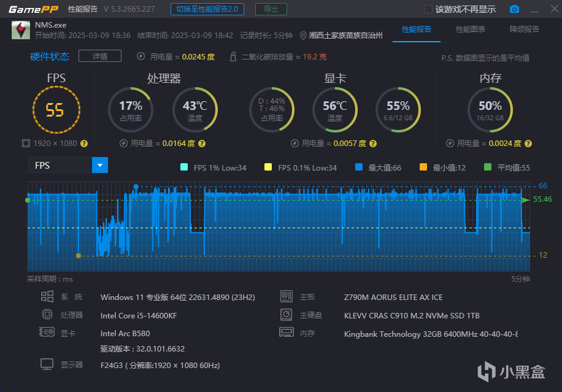This screenshot has height=392, width=562.
Task: Click the GPU usage D:44% gauge
Action: point(272,110)
